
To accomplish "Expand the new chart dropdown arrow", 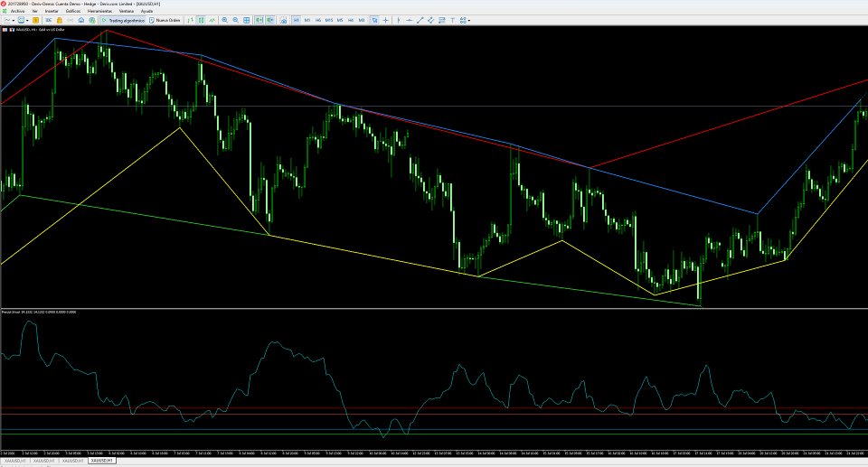I will coord(14,20).
